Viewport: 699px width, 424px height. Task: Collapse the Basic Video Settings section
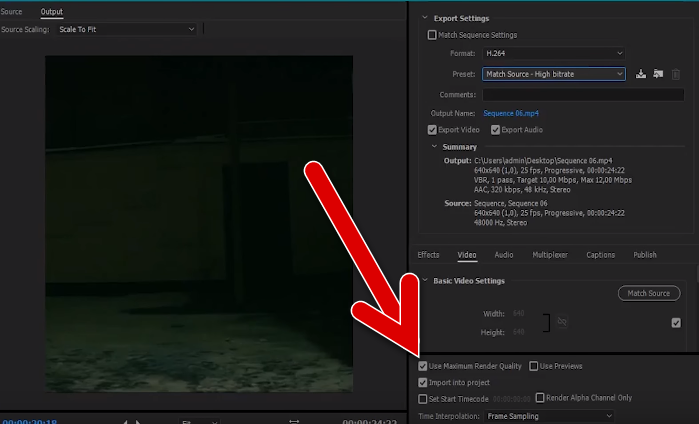(425, 280)
